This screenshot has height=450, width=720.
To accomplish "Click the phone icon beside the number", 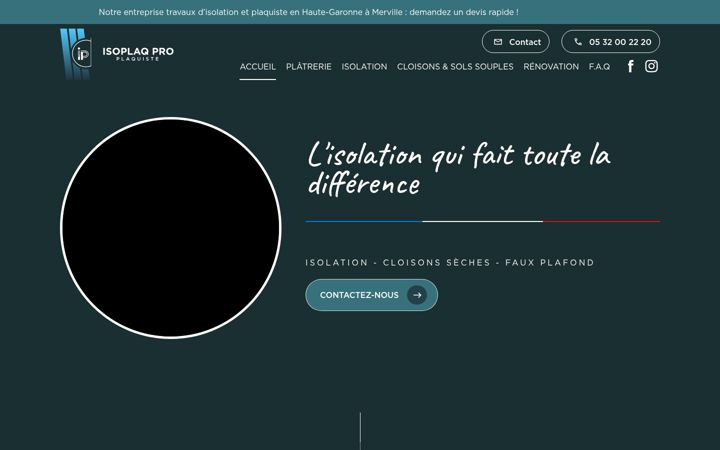I will [578, 42].
